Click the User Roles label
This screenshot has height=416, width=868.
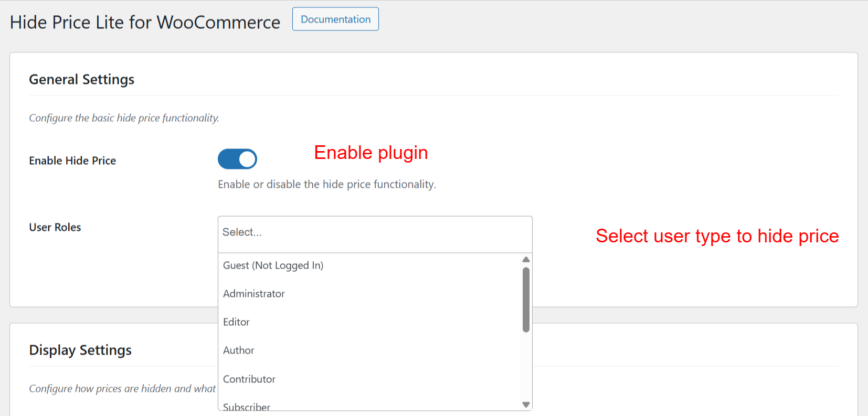55,227
